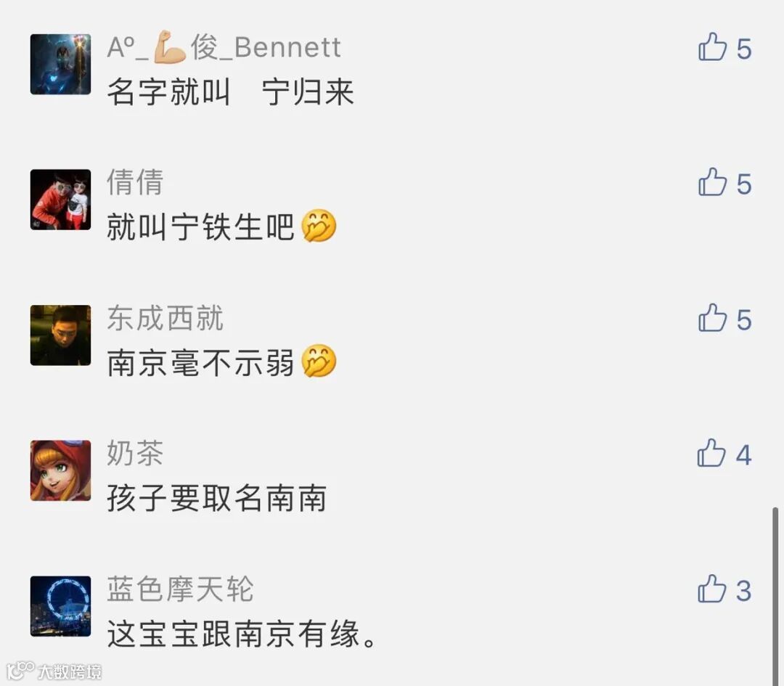
Task: Select the username 蓝色摩天轮
Action: coord(180,589)
